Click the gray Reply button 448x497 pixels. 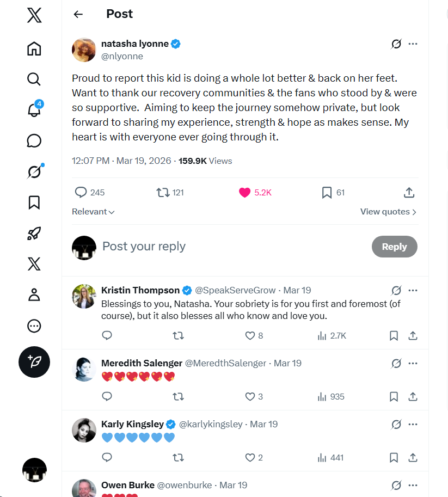[x=394, y=247]
